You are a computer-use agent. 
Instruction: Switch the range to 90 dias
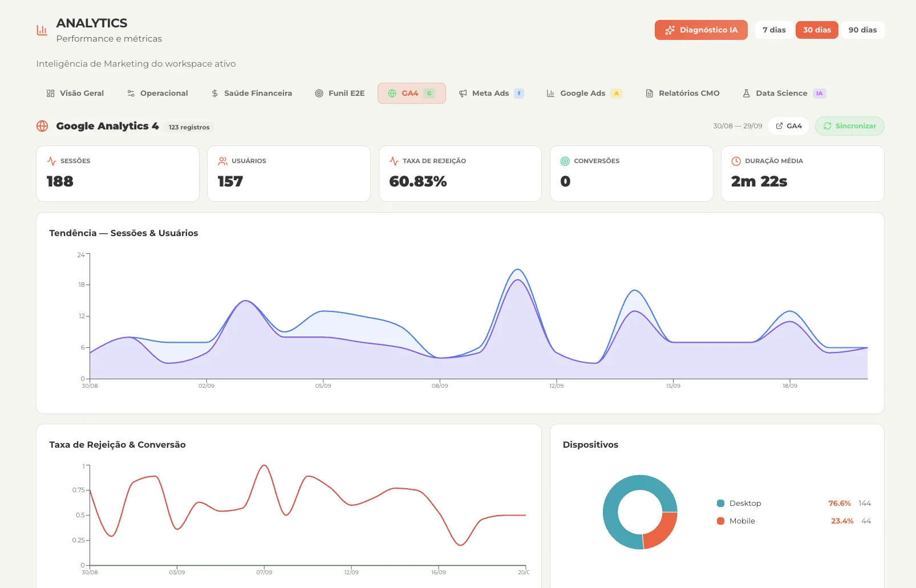[862, 30]
